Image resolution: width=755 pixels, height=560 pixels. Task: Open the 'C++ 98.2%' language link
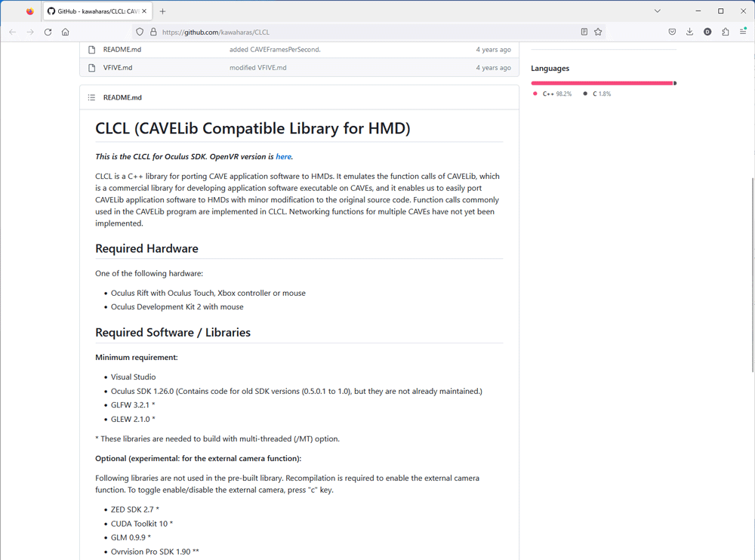553,94
